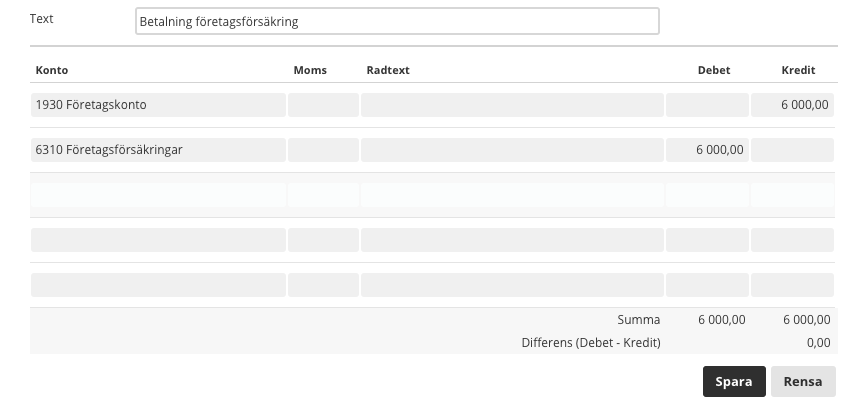Click the fourth row's empty Konto field
849x412 pixels.
tap(158, 240)
